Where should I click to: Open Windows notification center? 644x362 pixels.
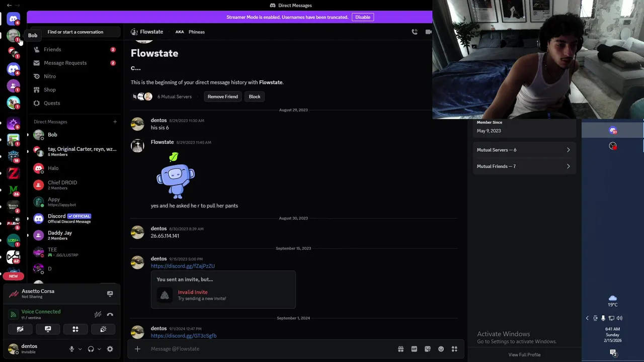tap(613, 353)
